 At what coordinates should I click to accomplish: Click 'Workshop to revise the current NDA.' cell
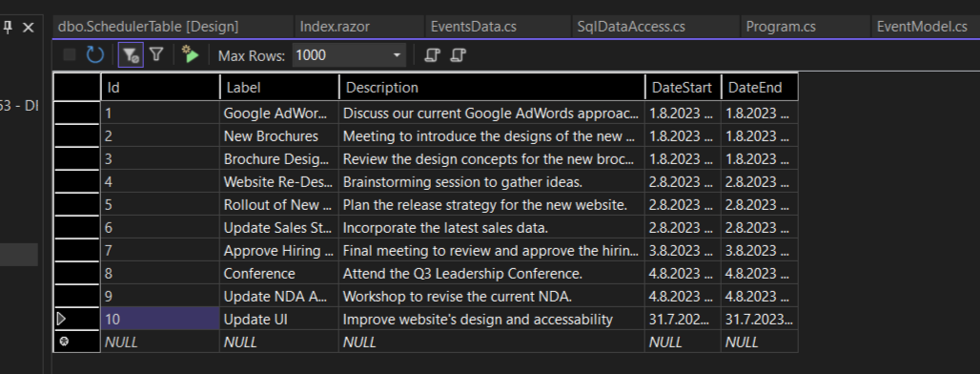tap(492, 296)
